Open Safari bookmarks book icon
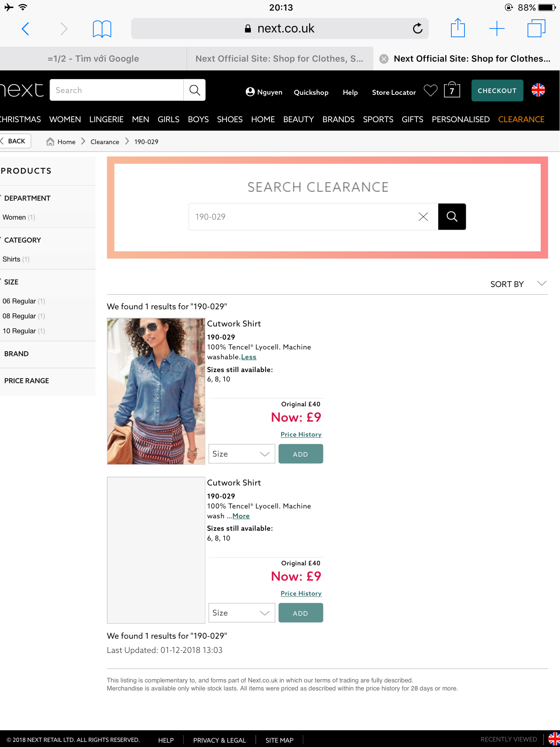Image resolution: width=560 pixels, height=747 pixels. click(x=102, y=29)
